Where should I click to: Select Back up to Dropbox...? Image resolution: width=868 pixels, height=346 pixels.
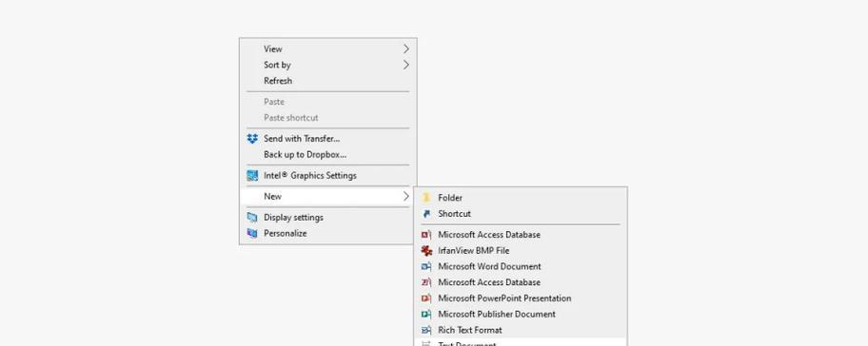point(327,155)
